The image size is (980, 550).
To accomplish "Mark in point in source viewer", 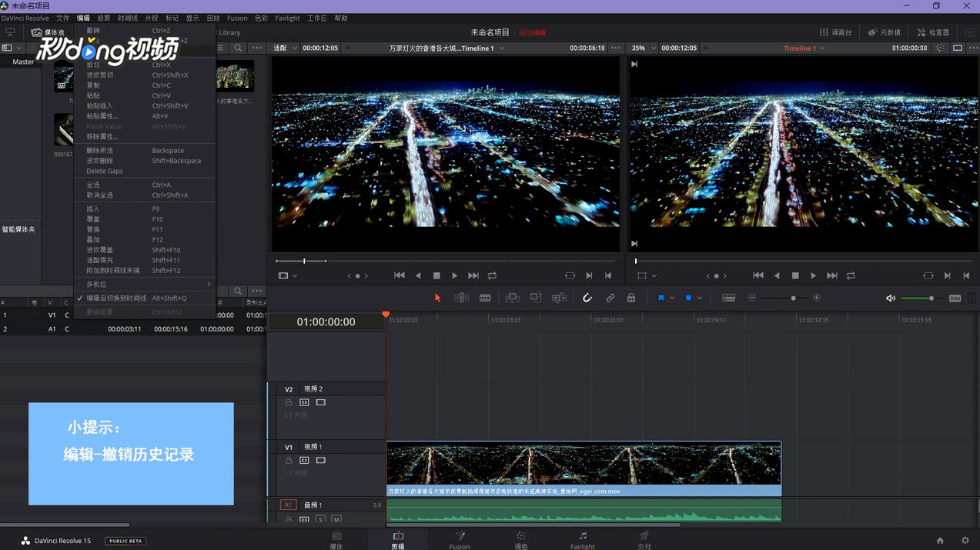I will (589, 275).
